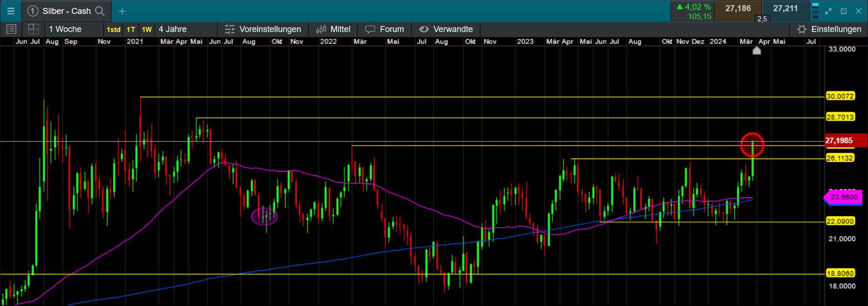The width and height of the screenshot is (868, 306).
Task: Select the 30,0072 horizontal line label
Action: pyautogui.click(x=840, y=96)
